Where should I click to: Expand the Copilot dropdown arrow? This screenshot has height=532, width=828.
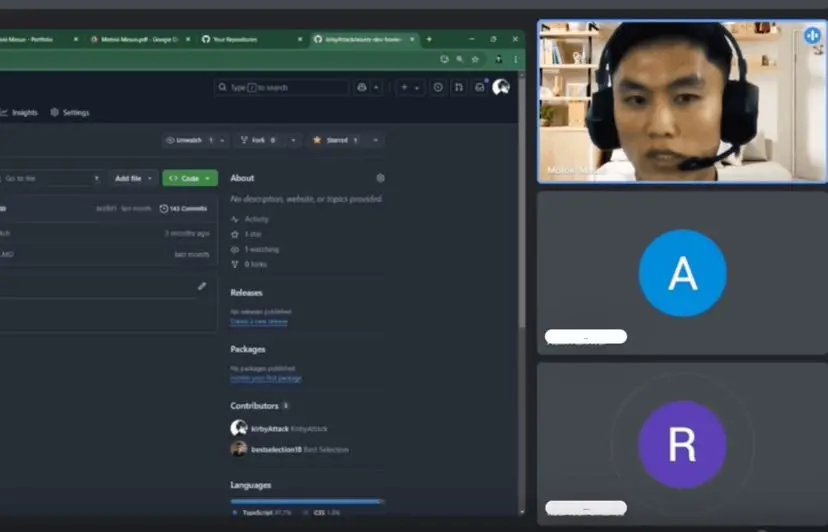pyautogui.click(x=376, y=88)
